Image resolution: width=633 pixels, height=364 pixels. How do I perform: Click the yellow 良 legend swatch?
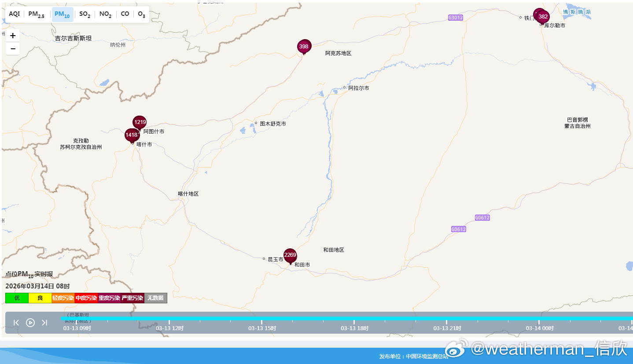[40, 298]
